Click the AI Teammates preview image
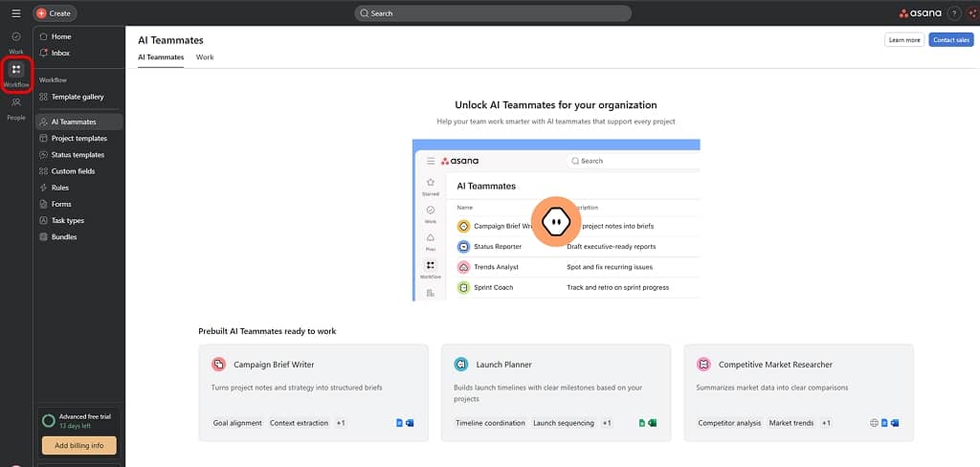980x467 pixels. 556,220
